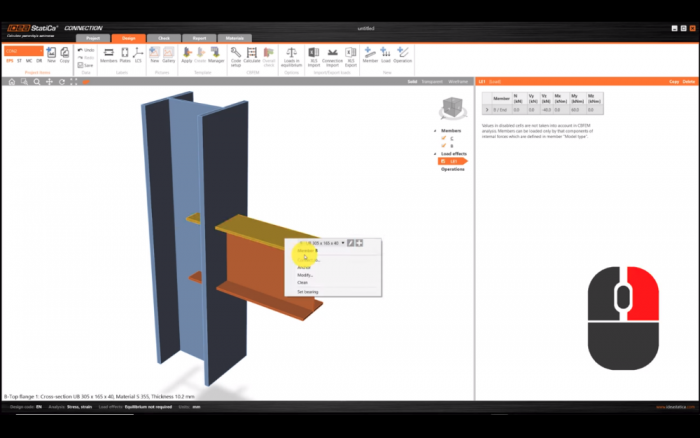Add a new Member
Image resolution: width=700 pixels, height=438 pixels.
click(370, 55)
